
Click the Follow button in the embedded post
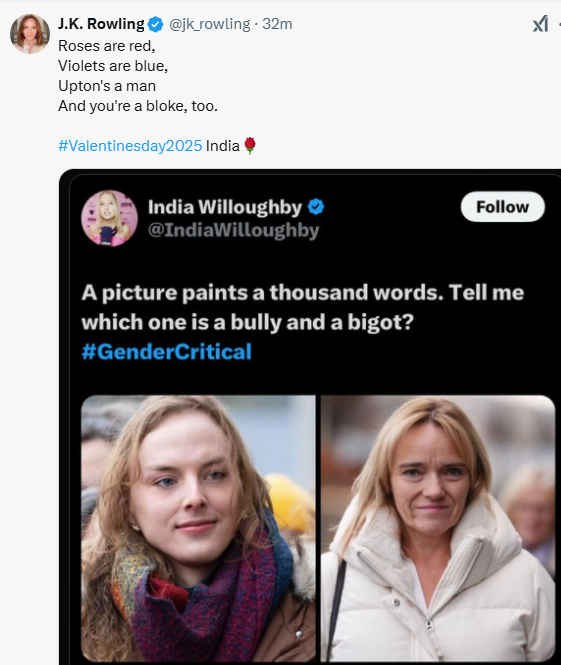coord(502,207)
